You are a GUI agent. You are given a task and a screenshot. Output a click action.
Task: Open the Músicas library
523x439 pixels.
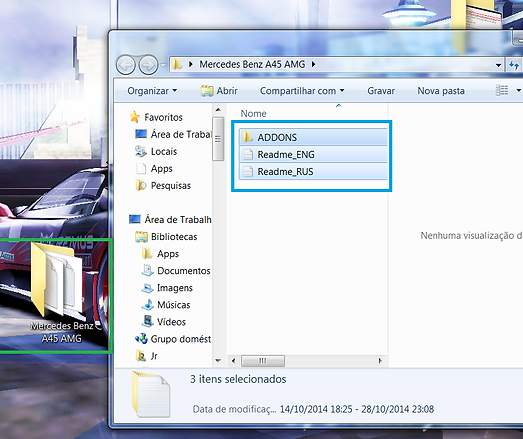[166, 305]
